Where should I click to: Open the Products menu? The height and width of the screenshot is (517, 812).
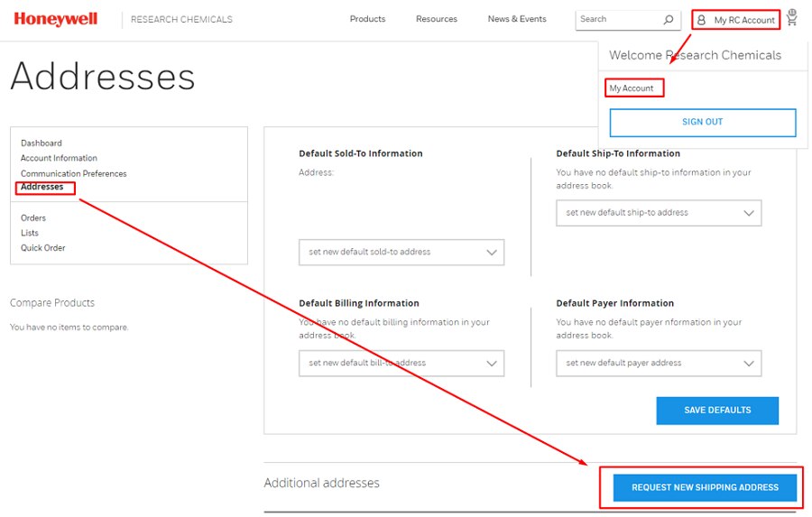tap(367, 19)
